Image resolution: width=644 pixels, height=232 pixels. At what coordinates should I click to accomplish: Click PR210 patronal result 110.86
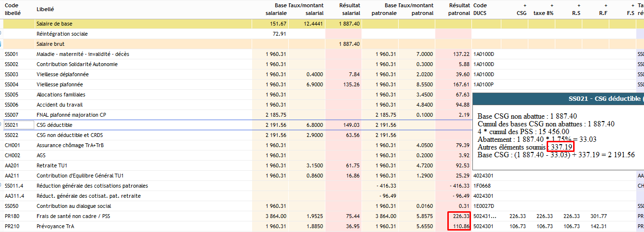click(x=461, y=226)
